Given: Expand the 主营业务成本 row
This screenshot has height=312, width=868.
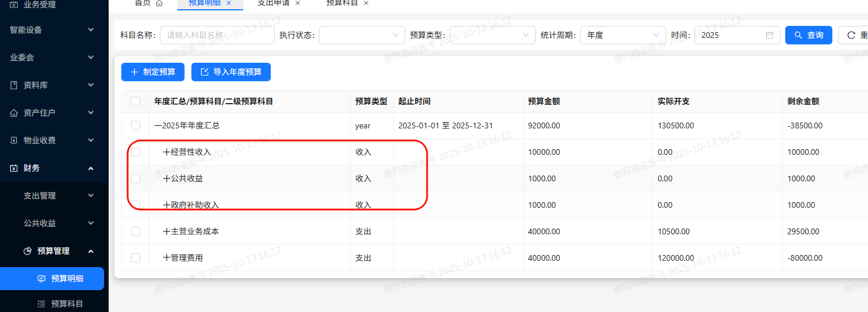Looking at the screenshot, I should coord(167,231).
